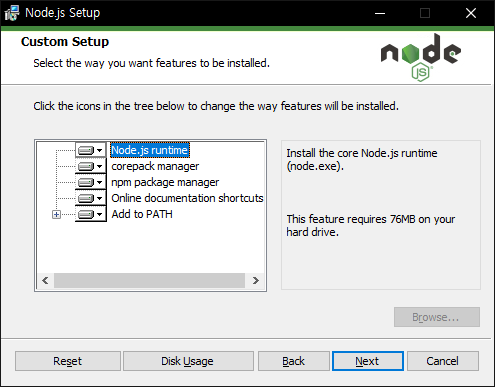Select the Add to PATH tree item
This screenshot has width=495, height=387.
pos(142,214)
